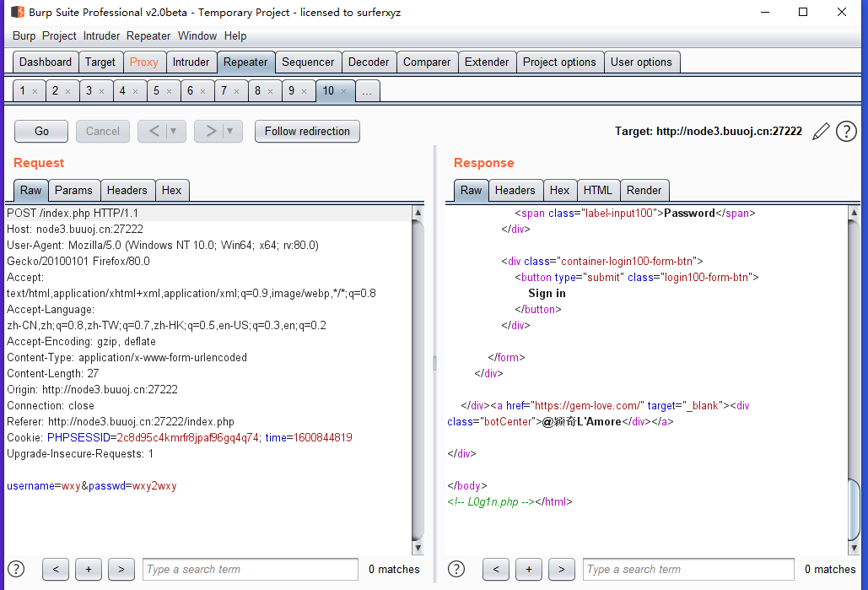The height and width of the screenshot is (590, 868).
Task: Open the Window menu
Action: [197, 36]
